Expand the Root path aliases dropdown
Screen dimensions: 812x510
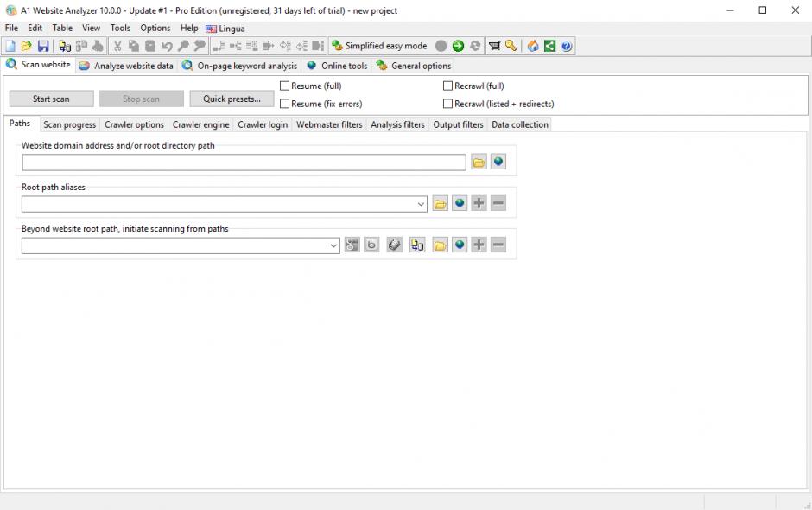click(x=421, y=204)
